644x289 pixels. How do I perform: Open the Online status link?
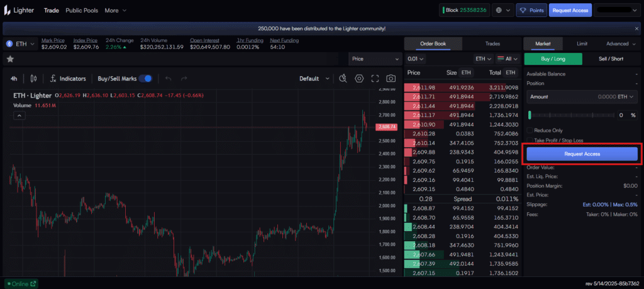click(x=21, y=283)
